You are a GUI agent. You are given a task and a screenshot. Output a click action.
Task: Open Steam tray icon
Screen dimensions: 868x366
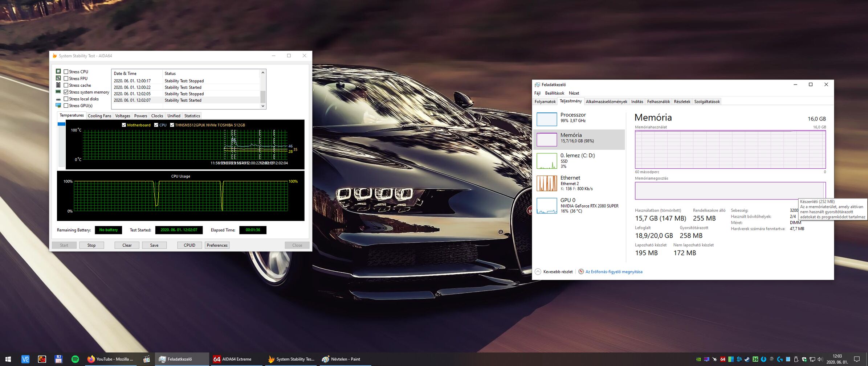747,359
